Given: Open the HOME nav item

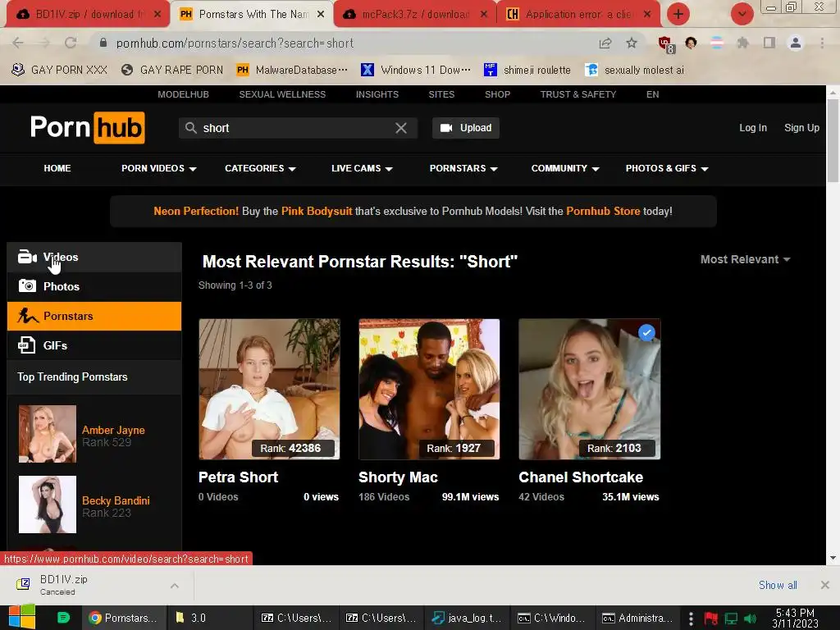Looking at the screenshot, I should [x=57, y=168].
